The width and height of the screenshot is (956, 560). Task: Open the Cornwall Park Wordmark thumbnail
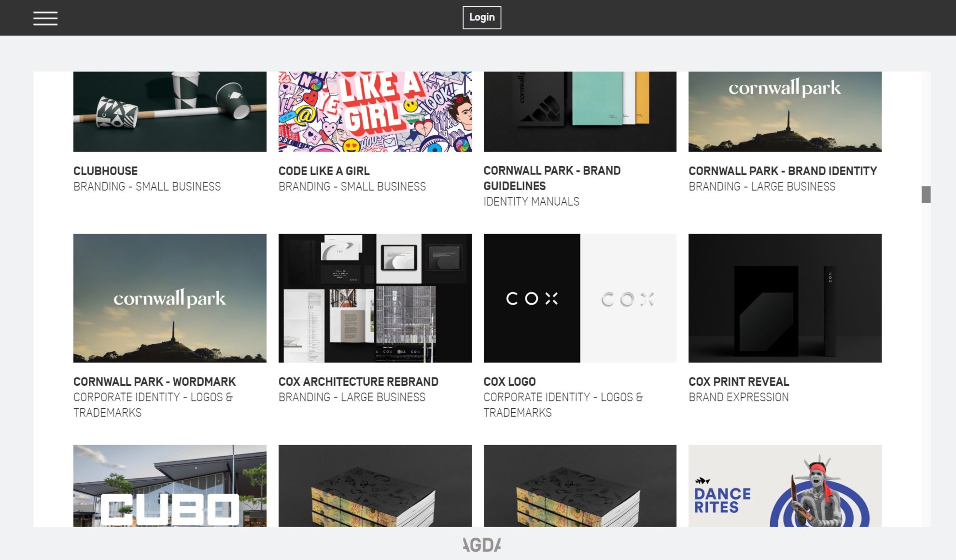click(170, 298)
